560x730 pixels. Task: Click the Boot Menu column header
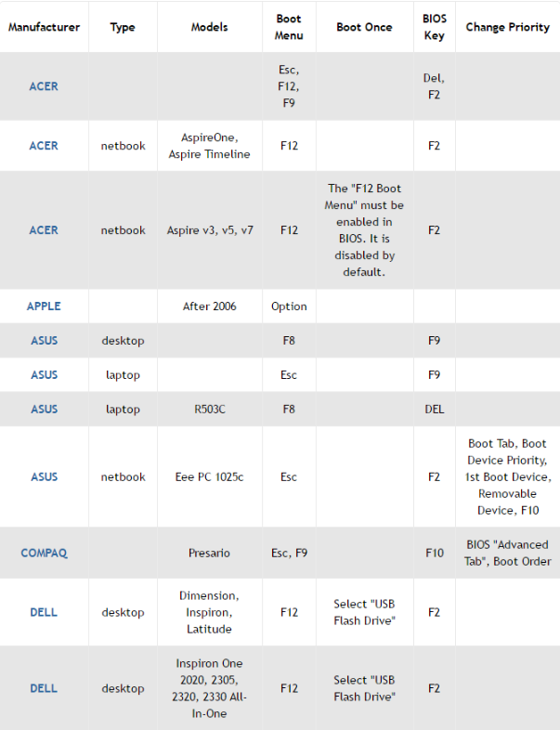[289, 28]
